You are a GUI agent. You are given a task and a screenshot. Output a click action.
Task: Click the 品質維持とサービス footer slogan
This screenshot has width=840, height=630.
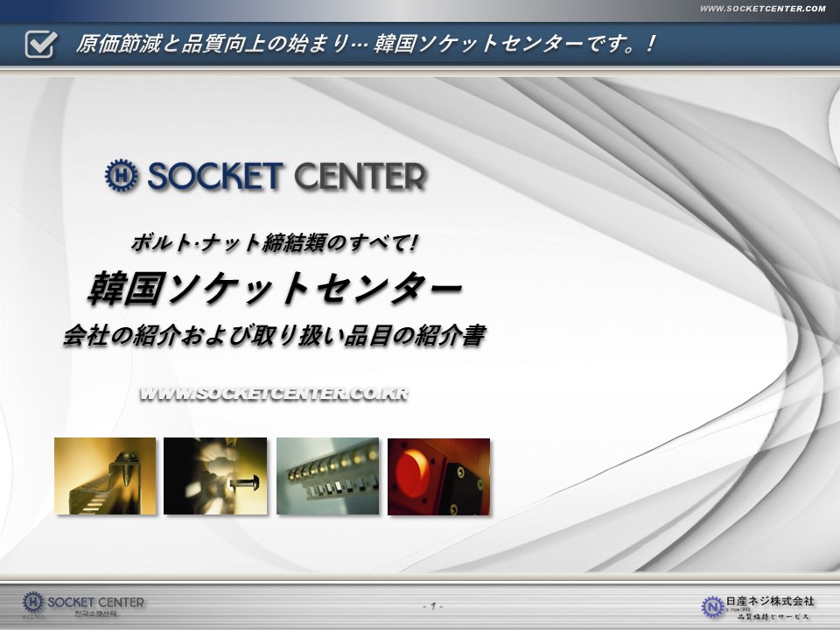pos(770,616)
